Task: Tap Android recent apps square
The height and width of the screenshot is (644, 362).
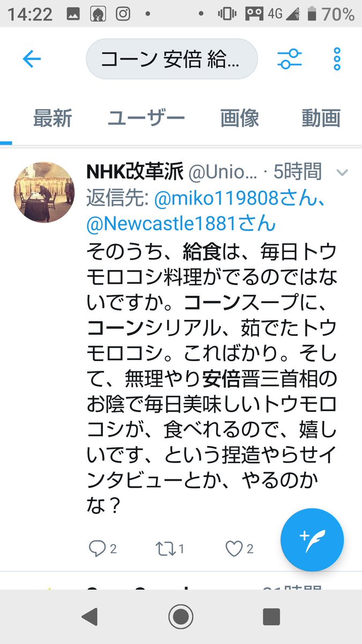Action: coord(271,617)
